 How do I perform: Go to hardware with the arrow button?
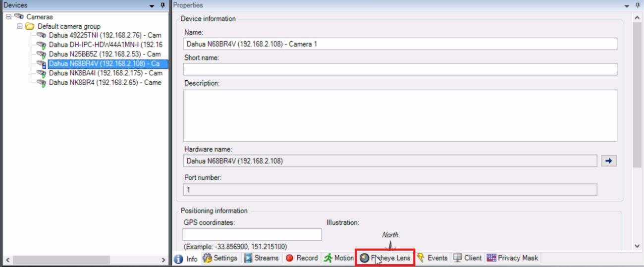click(x=609, y=161)
